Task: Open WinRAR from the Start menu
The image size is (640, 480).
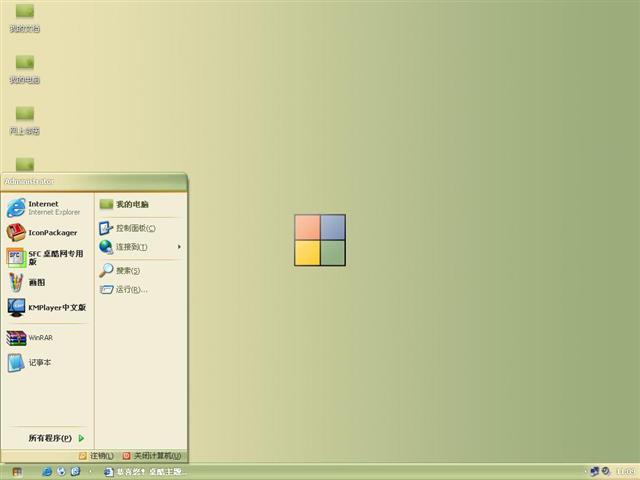Action: click(47, 338)
